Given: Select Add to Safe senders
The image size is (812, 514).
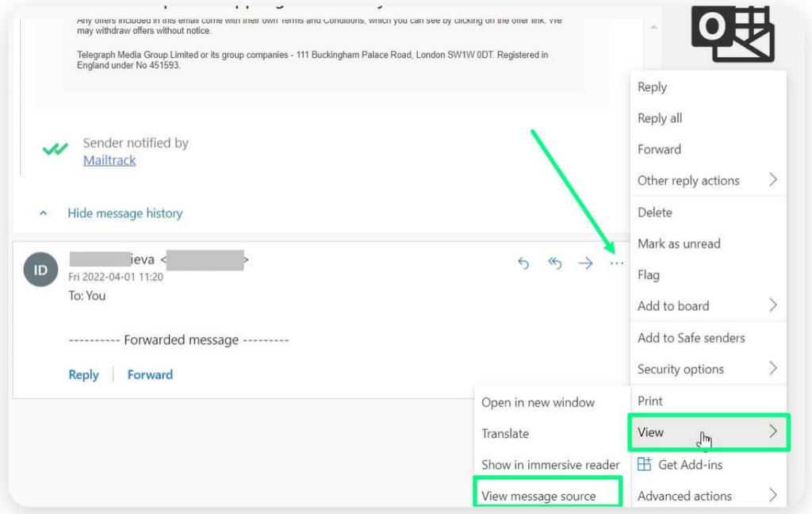Looking at the screenshot, I should tap(691, 337).
